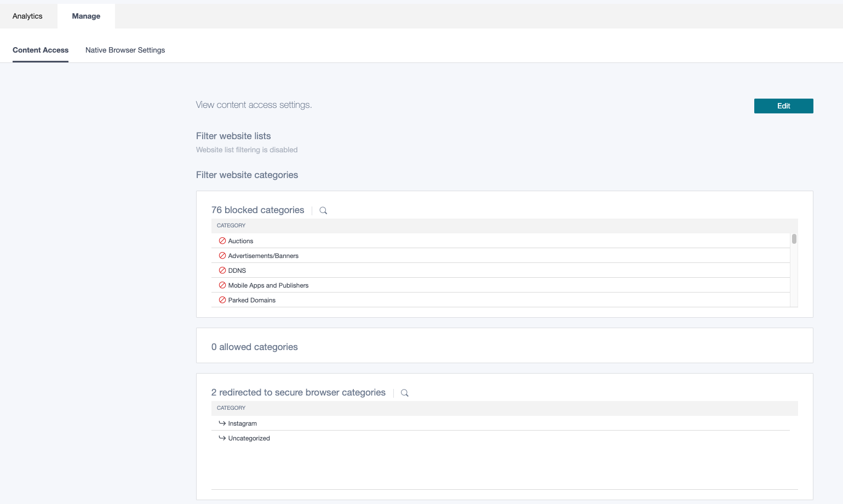This screenshot has width=843, height=504.
Task: Click the redirect arrow icon beside Instagram
Action: (222, 423)
